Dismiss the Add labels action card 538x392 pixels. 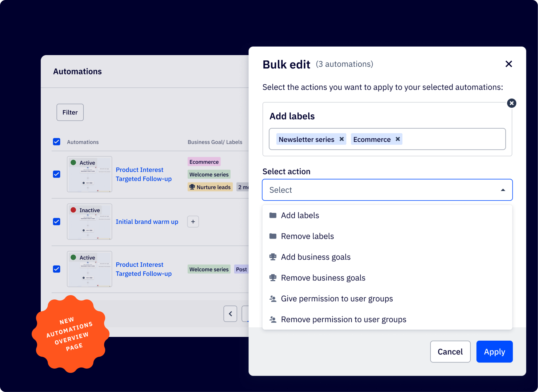click(x=512, y=103)
